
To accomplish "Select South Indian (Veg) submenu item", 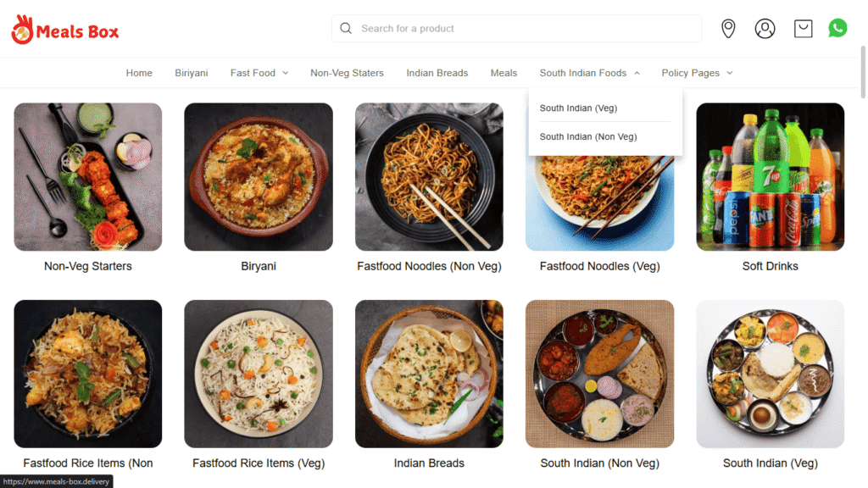I will (578, 108).
